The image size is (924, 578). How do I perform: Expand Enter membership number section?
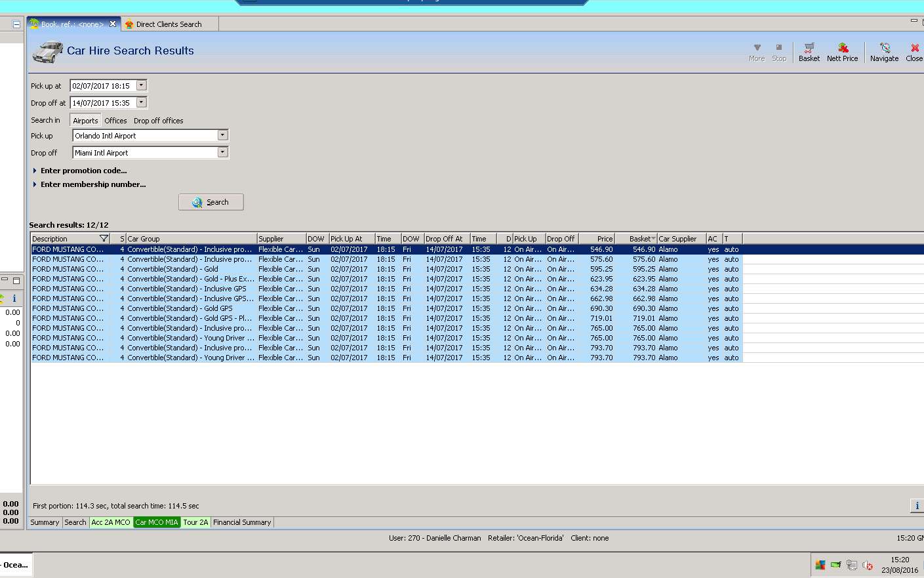click(89, 184)
